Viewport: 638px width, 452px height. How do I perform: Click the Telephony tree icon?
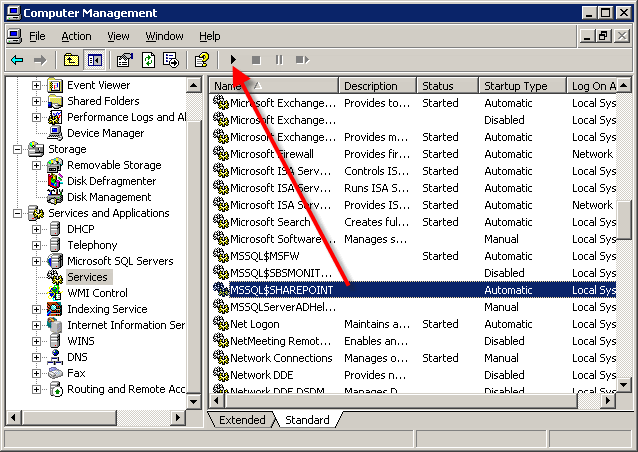[55, 245]
